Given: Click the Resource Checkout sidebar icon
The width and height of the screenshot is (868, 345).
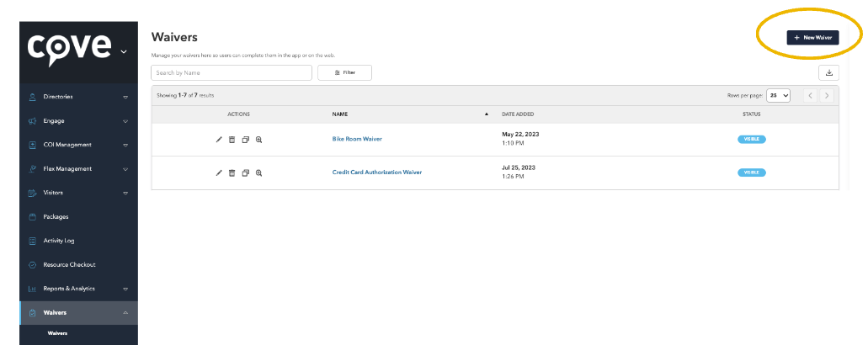Looking at the screenshot, I should point(32,265).
